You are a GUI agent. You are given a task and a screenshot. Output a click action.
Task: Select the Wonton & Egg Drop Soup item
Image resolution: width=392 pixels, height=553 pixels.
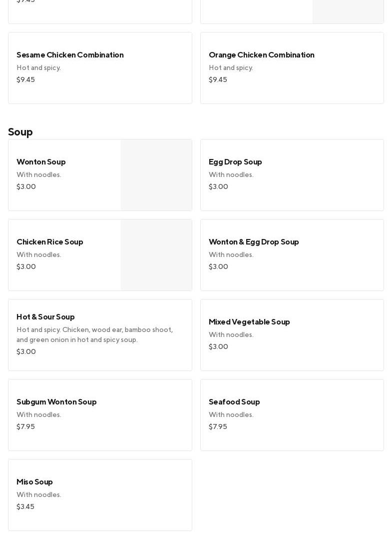click(292, 255)
